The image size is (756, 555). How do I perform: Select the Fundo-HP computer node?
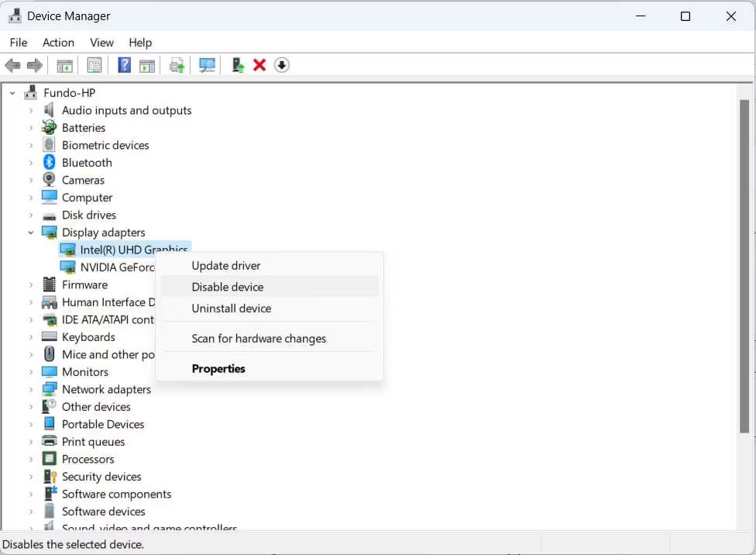[69, 92]
